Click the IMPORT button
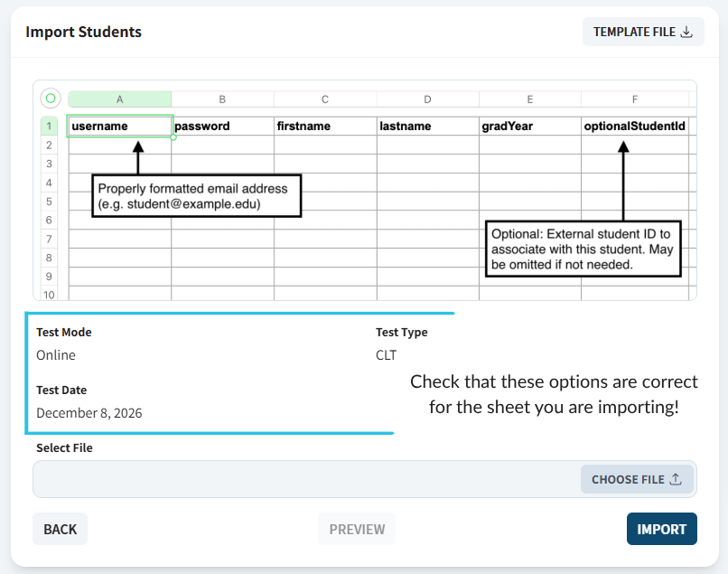 pyautogui.click(x=661, y=529)
